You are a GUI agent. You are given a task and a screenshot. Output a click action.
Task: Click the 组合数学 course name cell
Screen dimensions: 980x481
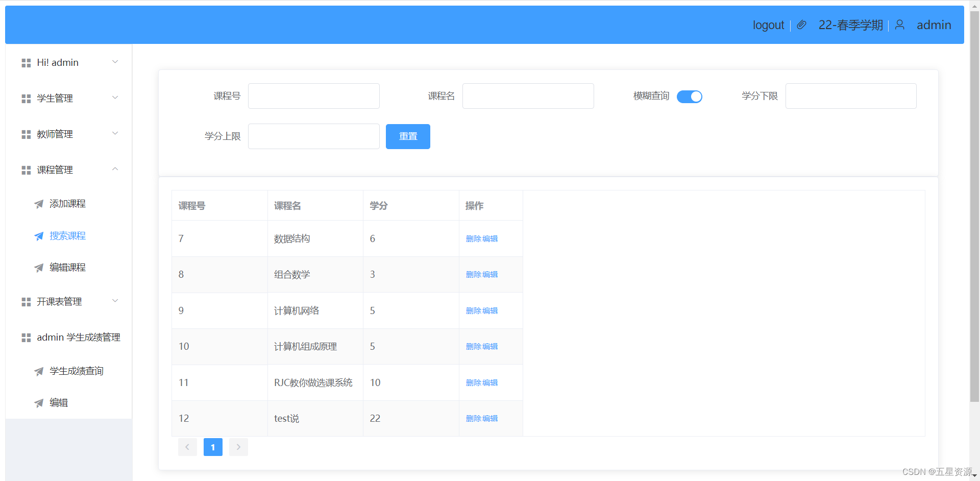point(315,274)
